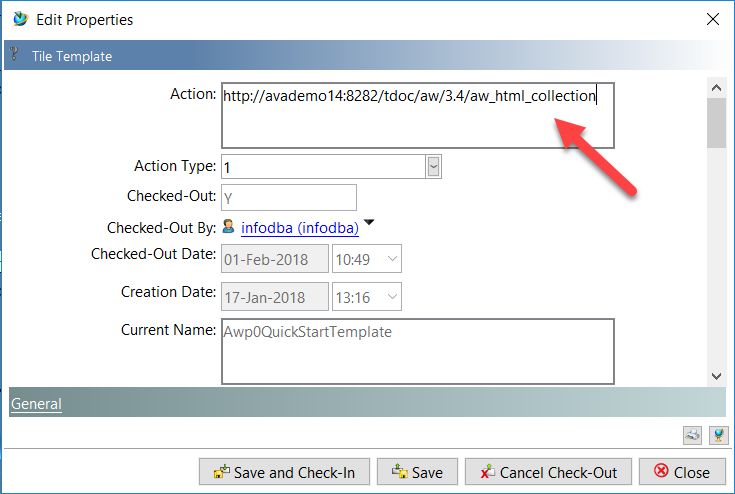Close the Edit Properties window with X
The image size is (735, 494).
pos(712,19)
